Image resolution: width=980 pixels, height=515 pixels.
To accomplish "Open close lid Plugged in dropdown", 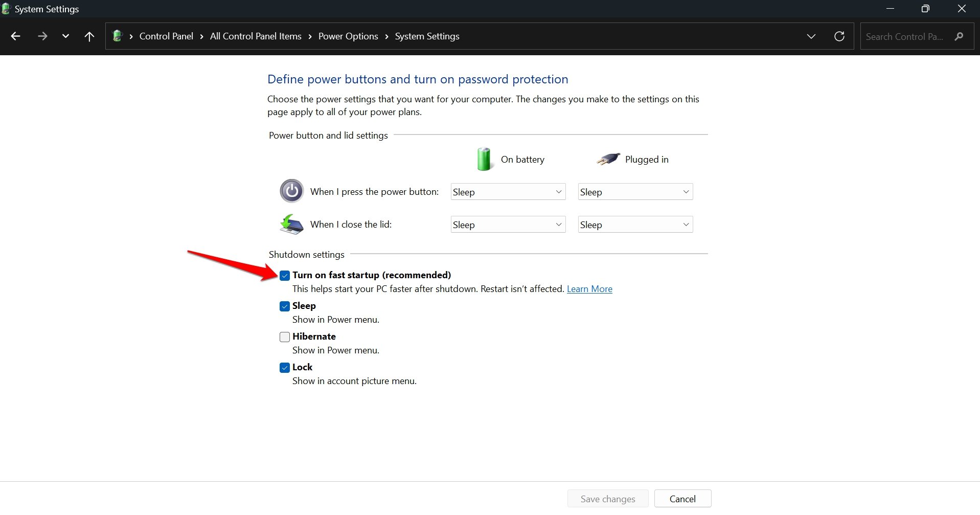I will tap(635, 225).
